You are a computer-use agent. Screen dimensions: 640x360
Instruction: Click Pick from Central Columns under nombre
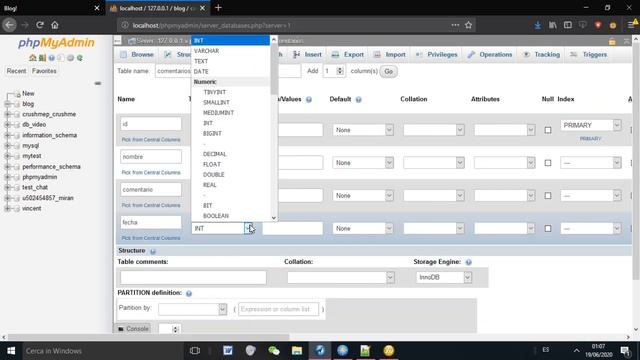[151, 173]
